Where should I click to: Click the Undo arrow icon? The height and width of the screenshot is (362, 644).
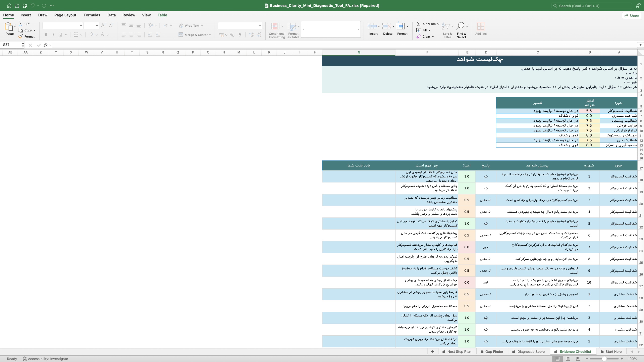click(x=32, y=6)
